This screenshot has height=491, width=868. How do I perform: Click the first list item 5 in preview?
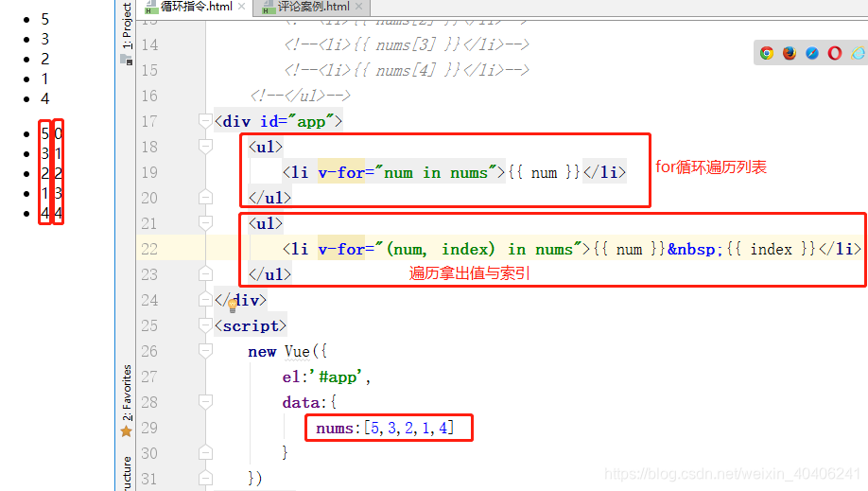tap(44, 20)
